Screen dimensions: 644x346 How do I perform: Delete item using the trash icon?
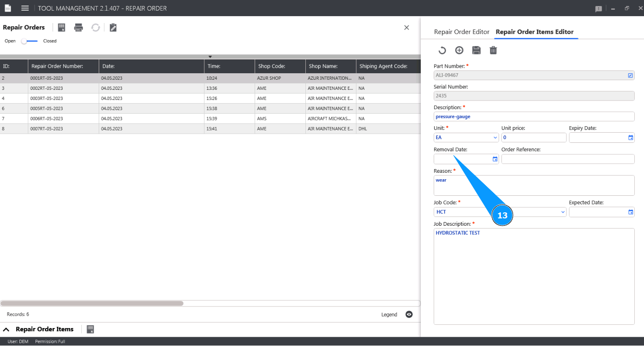click(x=493, y=50)
